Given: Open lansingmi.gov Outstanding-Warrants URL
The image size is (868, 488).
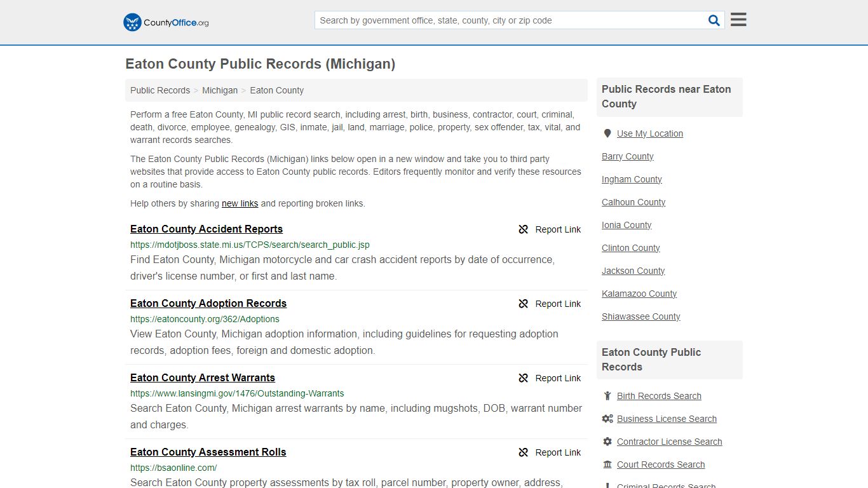Looking at the screenshot, I should pos(237,393).
